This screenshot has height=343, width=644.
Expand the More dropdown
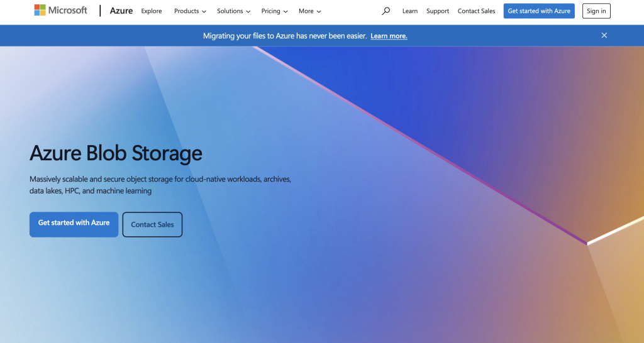point(309,11)
